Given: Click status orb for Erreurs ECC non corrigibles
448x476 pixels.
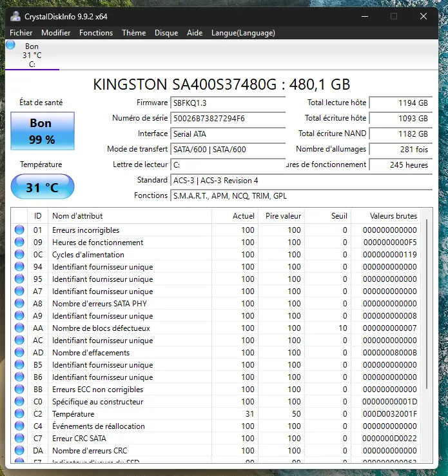Looking at the screenshot, I should 19,389.
